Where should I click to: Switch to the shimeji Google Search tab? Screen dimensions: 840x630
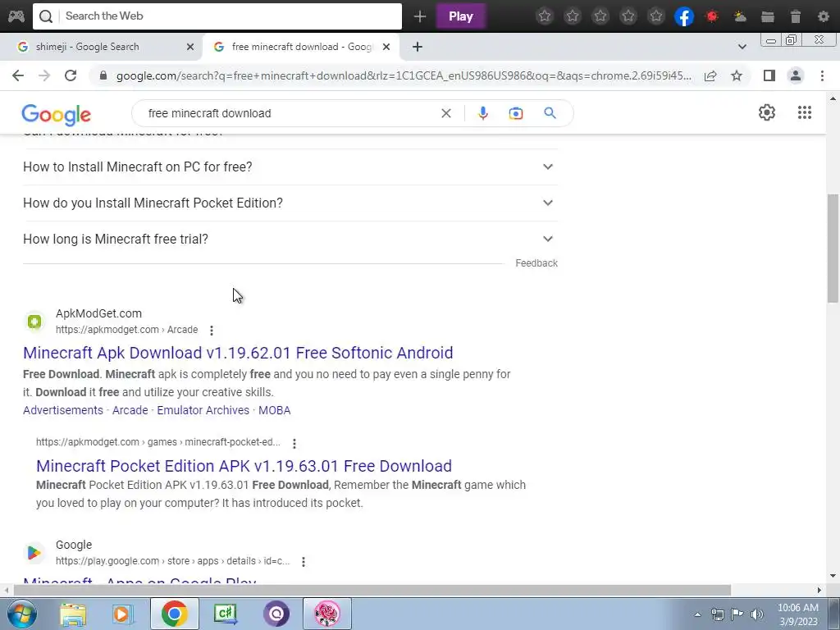(x=101, y=47)
